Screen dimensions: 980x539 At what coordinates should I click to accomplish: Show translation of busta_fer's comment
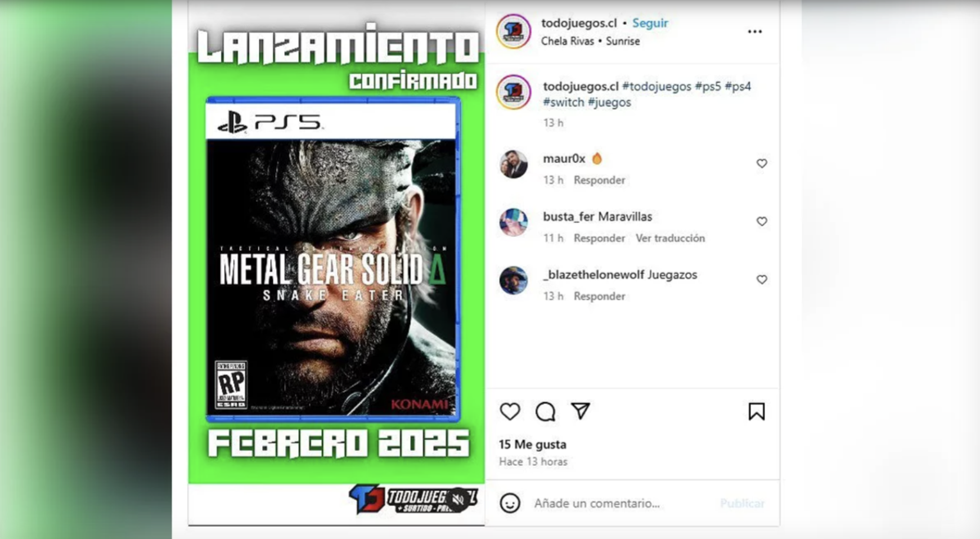[x=670, y=238]
